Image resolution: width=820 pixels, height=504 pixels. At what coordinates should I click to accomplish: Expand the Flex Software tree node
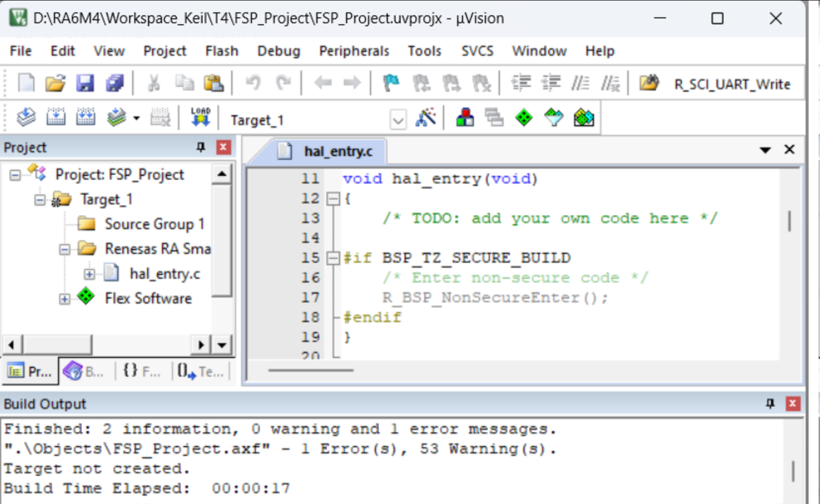pyautogui.click(x=64, y=299)
